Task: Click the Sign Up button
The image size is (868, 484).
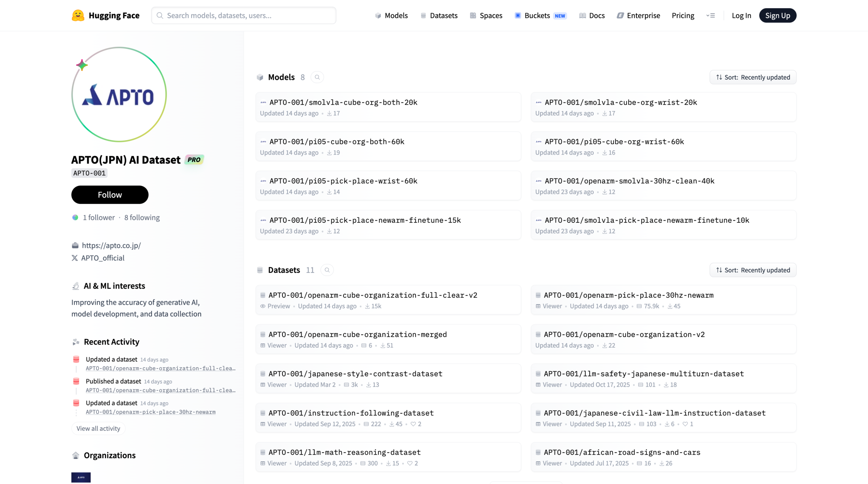Action: pos(777,16)
